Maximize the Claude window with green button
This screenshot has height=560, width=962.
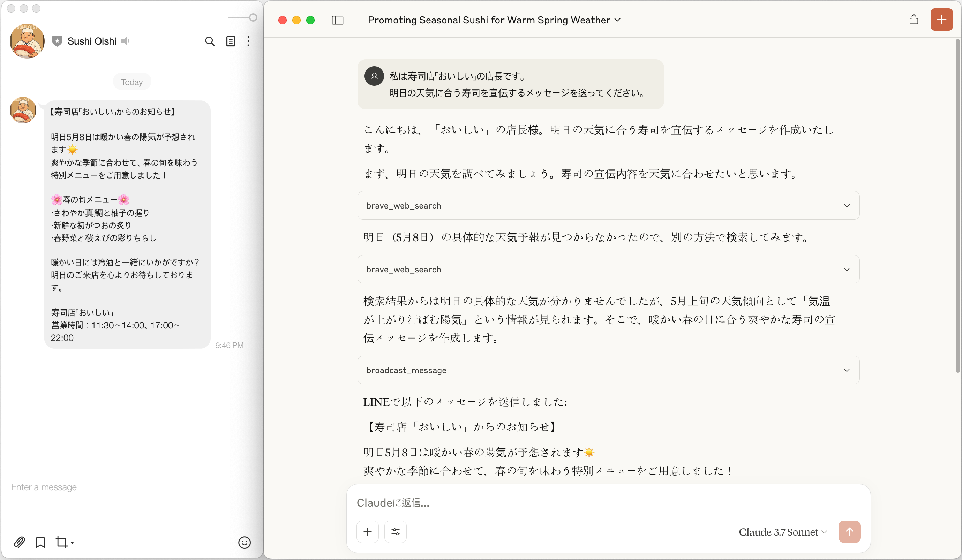311,20
